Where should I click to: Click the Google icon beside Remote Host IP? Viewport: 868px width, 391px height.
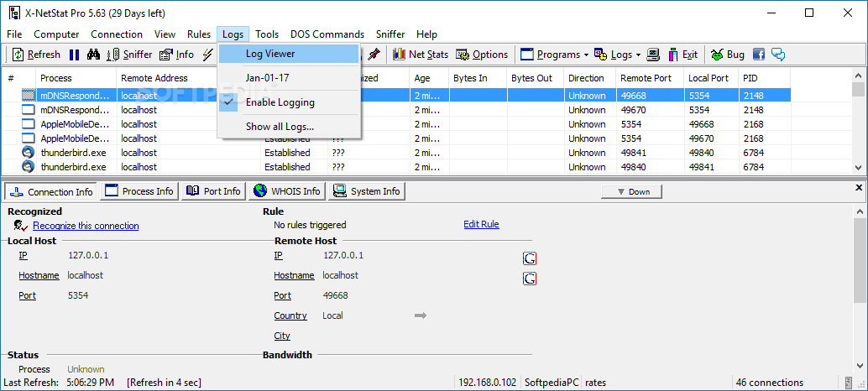[x=529, y=258]
